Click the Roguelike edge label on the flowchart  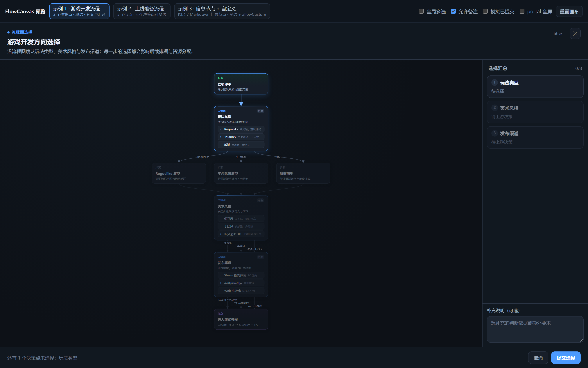(203, 157)
